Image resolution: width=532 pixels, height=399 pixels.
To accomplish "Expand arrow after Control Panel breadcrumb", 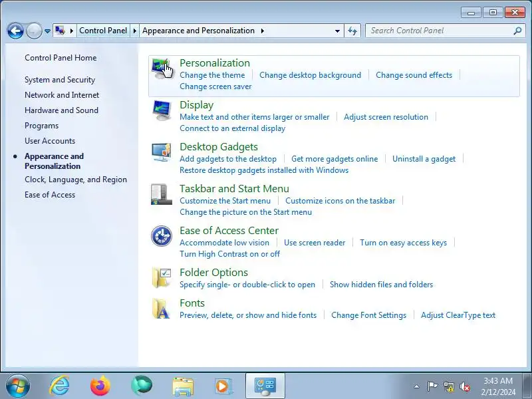I will pyautogui.click(x=135, y=31).
